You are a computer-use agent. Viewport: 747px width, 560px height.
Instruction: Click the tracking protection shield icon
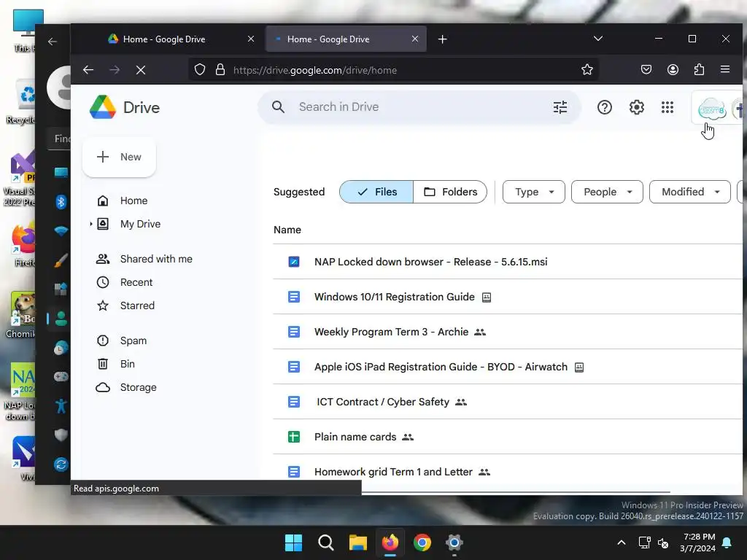(x=200, y=70)
